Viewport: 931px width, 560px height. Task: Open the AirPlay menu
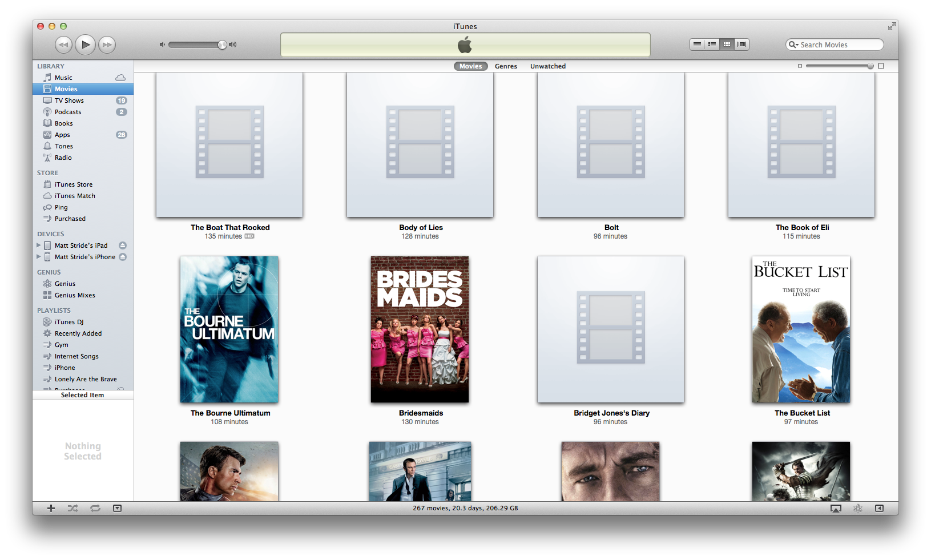tap(836, 508)
